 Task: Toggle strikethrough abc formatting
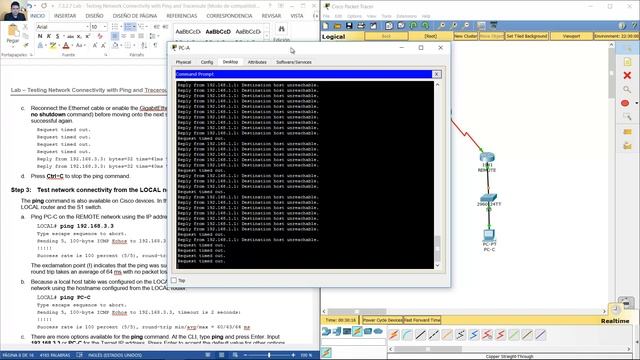[x=70, y=36]
